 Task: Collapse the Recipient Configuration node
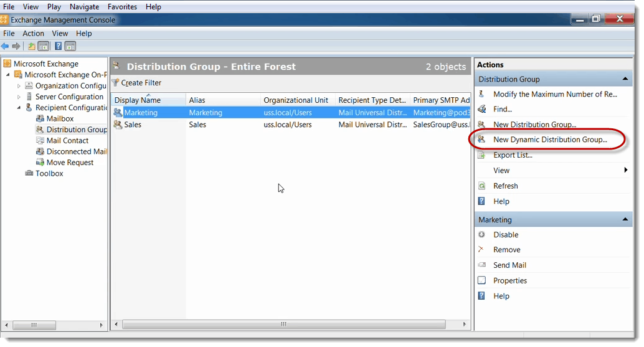pos(19,108)
